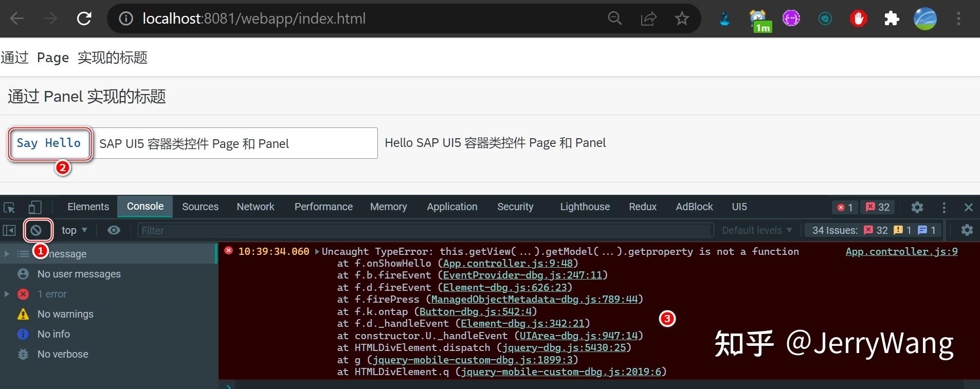
Task: Switch to the Sources tab
Action: [200, 207]
